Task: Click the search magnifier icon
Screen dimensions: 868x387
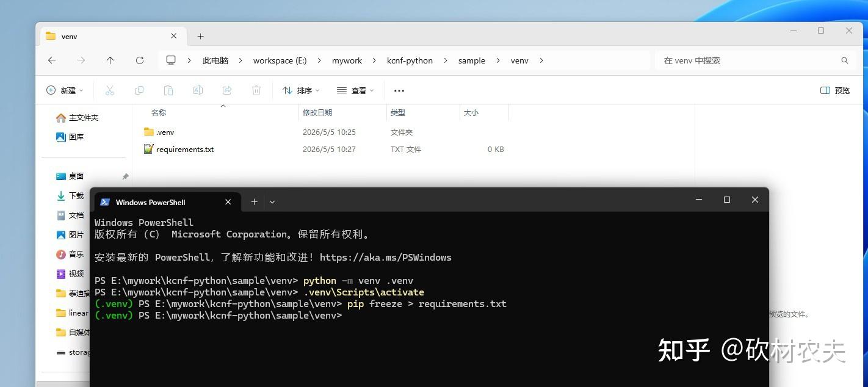Action: (x=845, y=60)
